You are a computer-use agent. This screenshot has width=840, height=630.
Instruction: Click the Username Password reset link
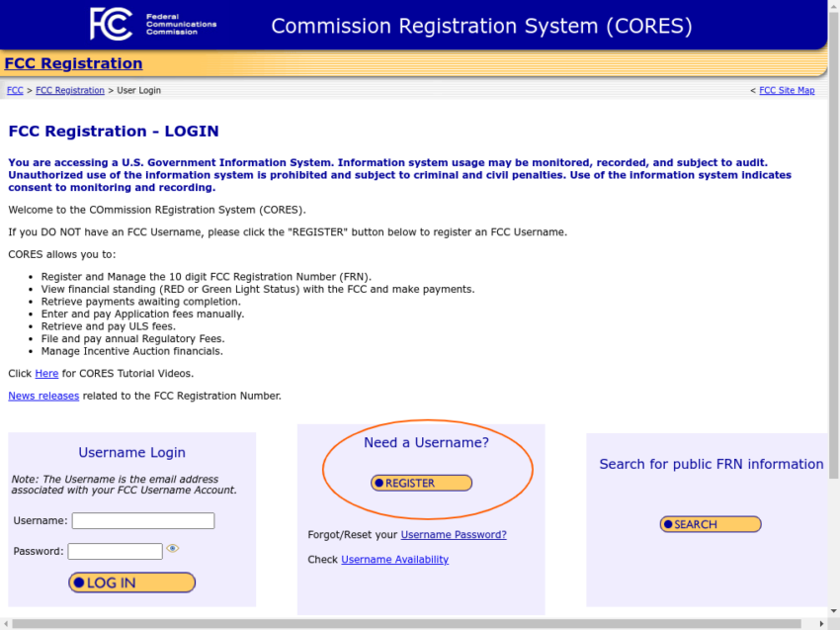tap(455, 534)
